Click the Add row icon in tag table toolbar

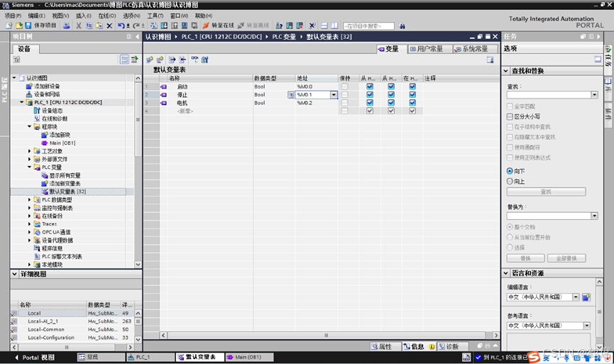(160, 60)
